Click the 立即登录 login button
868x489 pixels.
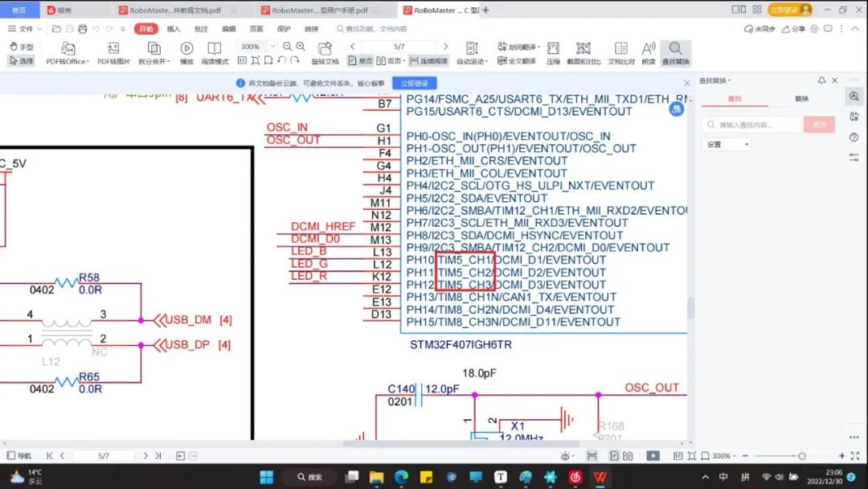(x=416, y=83)
